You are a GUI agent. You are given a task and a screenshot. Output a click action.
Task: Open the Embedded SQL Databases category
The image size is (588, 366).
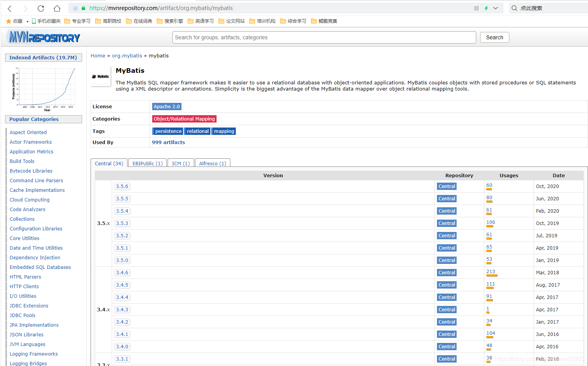40,267
